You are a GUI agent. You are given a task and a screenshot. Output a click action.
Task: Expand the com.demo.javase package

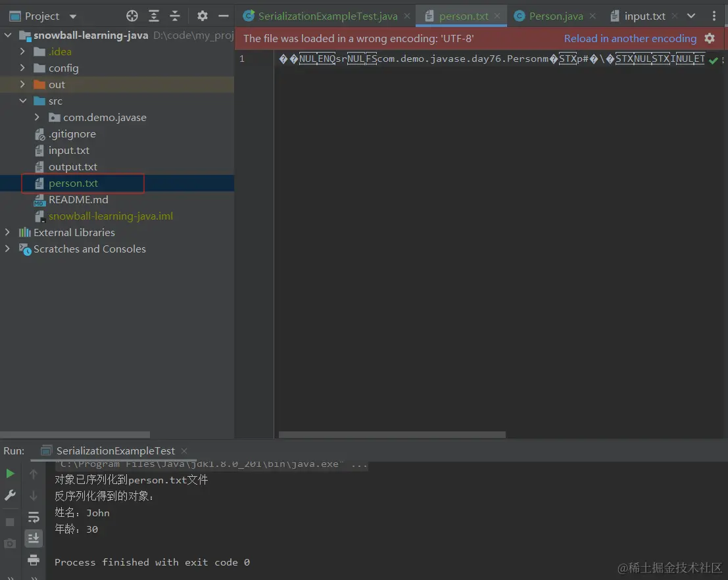tap(37, 117)
